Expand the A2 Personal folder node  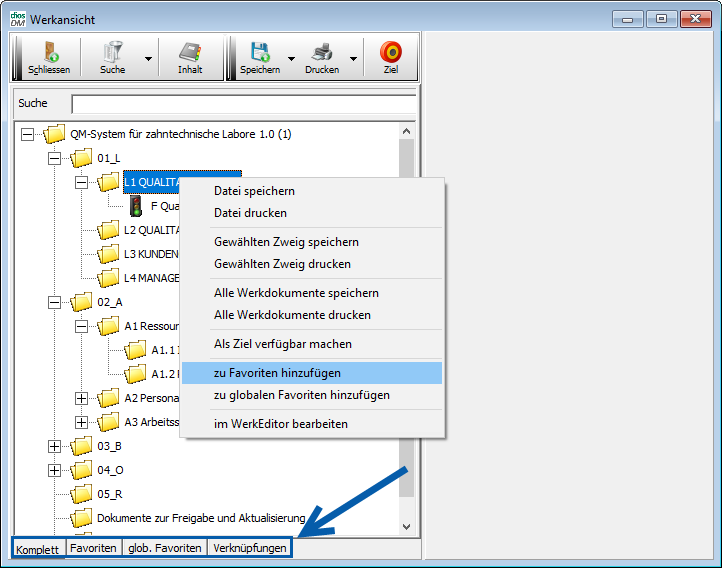[x=81, y=398]
